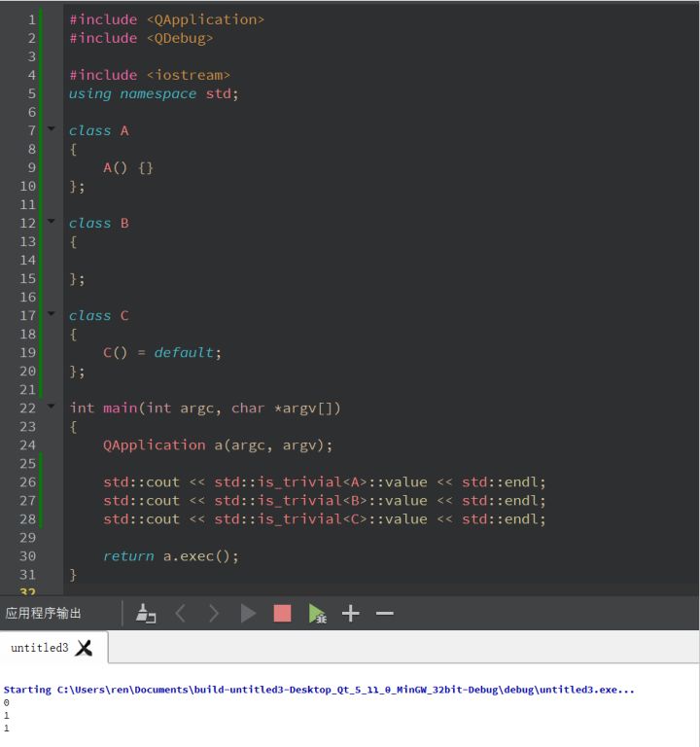Click the 'C() = default;' line
The height and width of the screenshot is (747, 700).
[x=162, y=352]
